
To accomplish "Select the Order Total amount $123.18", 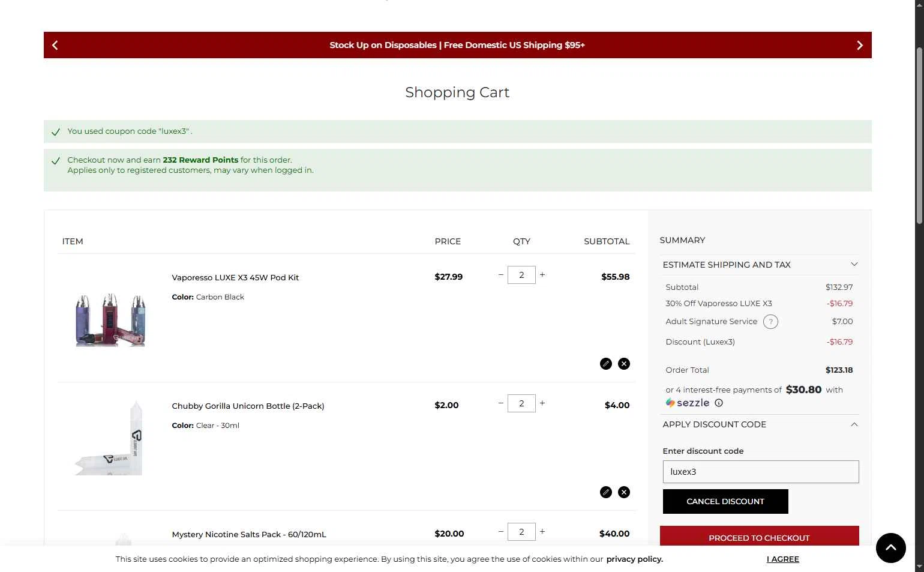I will point(839,370).
